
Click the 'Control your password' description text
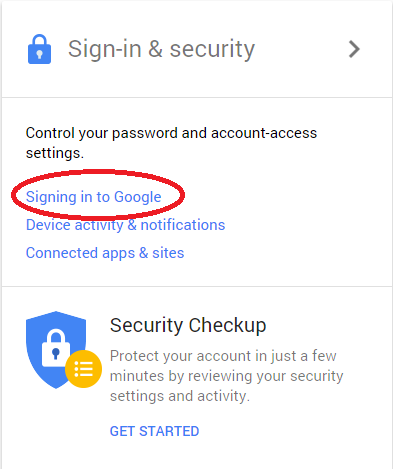(x=171, y=143)
